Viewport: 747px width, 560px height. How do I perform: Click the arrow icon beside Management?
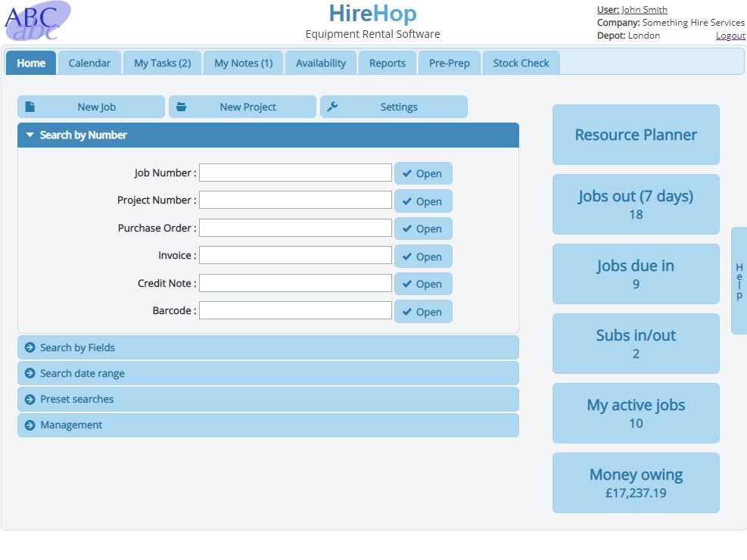30,425
